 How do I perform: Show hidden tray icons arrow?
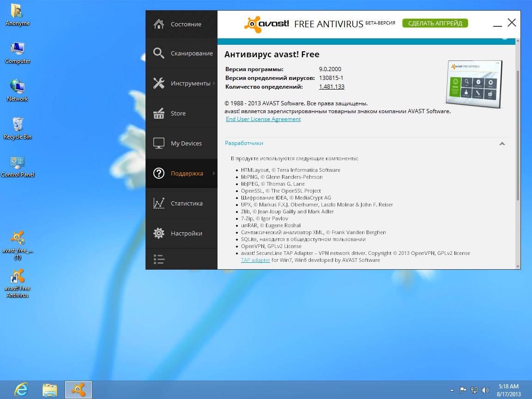point(452,391)
